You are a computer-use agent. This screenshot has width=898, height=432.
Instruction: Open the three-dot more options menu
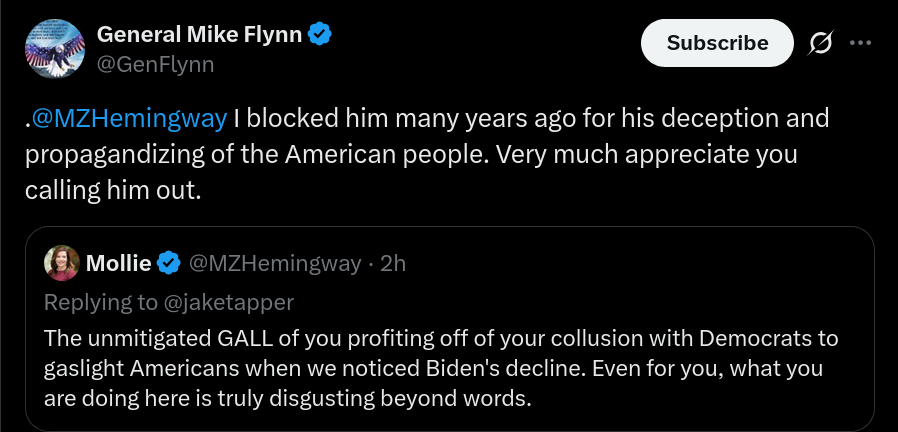pyautogui.click(x=860, y=43)
